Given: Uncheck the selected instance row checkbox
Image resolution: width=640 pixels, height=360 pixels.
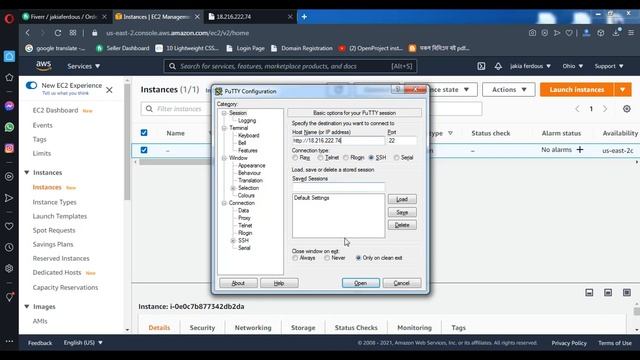Looking at the screenshot, I should [x=144, y=150].
